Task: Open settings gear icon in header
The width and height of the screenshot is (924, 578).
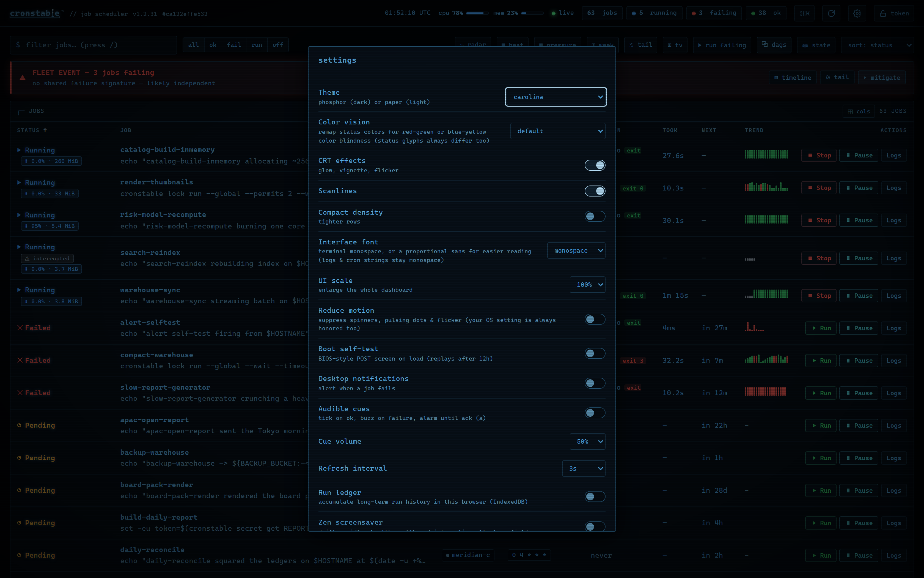Action: click(x=857, y=13)
